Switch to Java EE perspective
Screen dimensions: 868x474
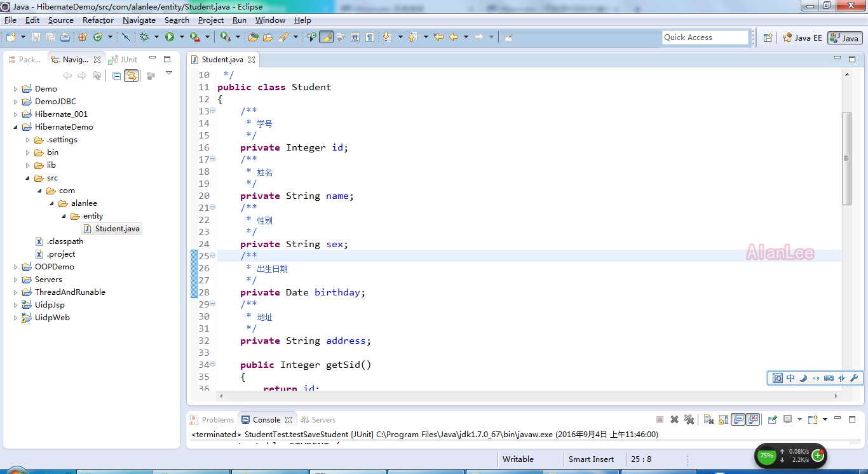click(x=803, y=37)
